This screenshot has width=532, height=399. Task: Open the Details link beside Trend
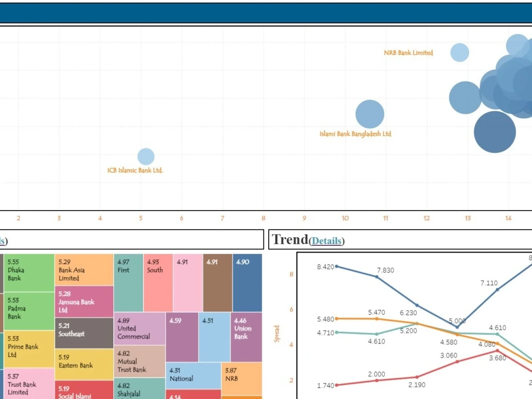click(327, 240)
